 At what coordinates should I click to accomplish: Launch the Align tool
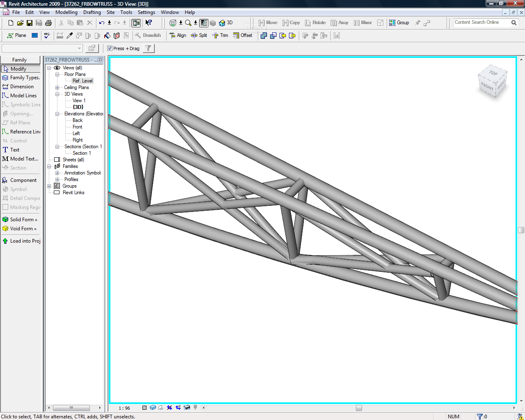tap(178, 35)
